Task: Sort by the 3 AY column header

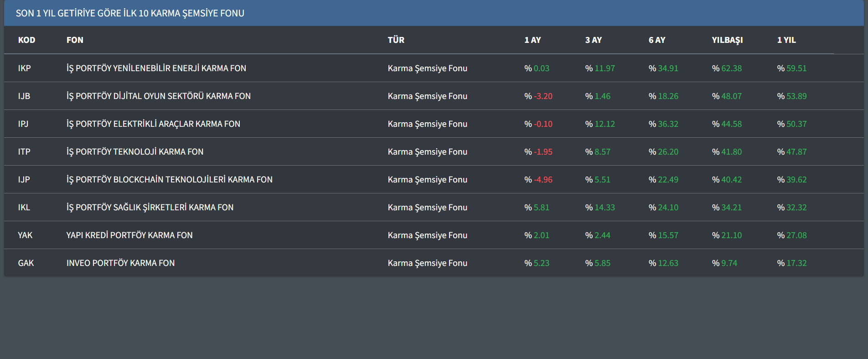Action: tap(593, 40)
